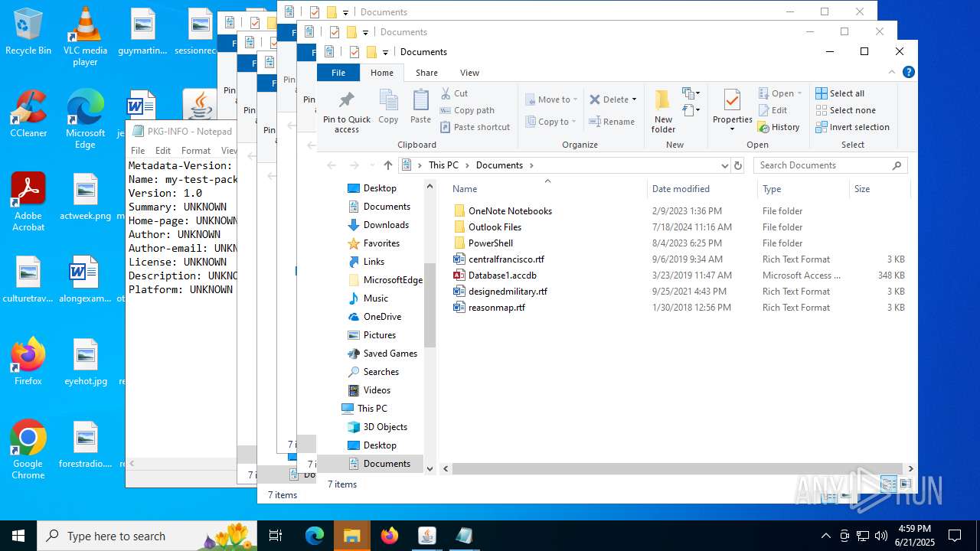The image size is (980, 551).
Task: Click Paste shortcut in ribbon
Action: click(475, 127)
